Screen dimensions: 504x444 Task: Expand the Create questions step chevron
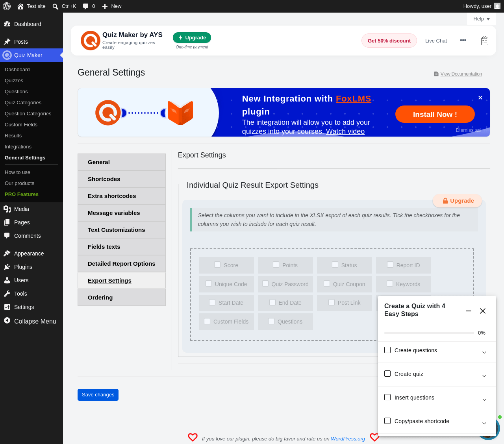tap(484, 352)
